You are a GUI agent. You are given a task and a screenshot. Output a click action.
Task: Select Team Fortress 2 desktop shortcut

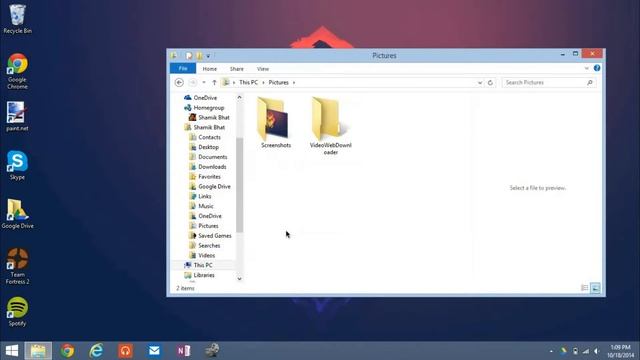[x=17, y=266]
